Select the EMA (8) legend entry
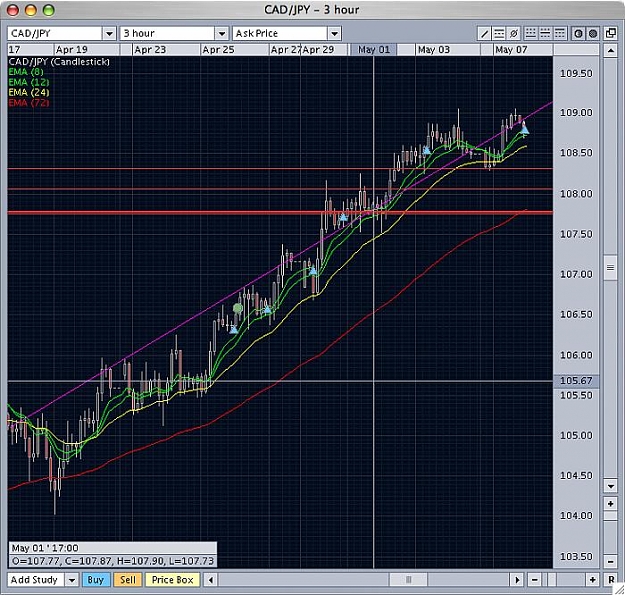Viewport: 625px width, 595px height. [x=26, y=72]
